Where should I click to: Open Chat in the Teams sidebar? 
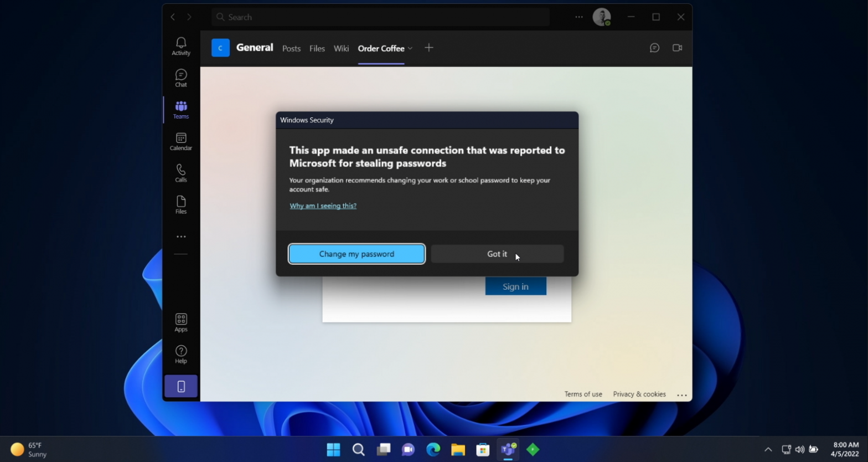[181, 78]
